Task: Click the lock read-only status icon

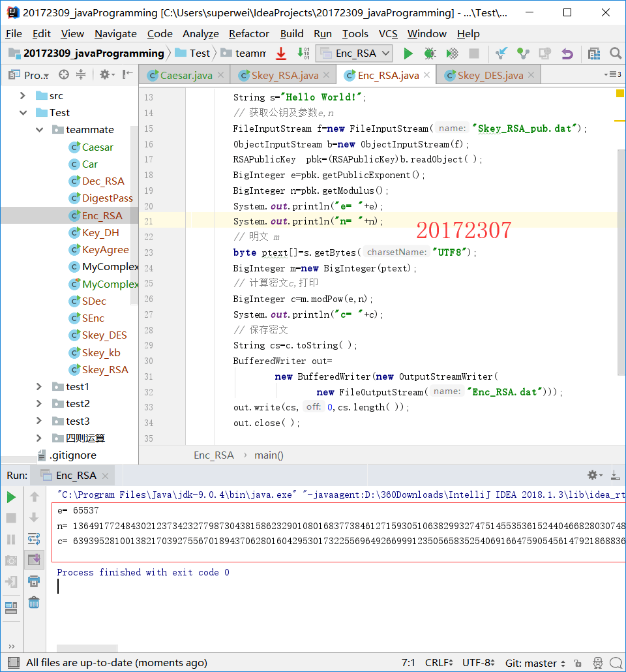Action: [x=578, y=664]
